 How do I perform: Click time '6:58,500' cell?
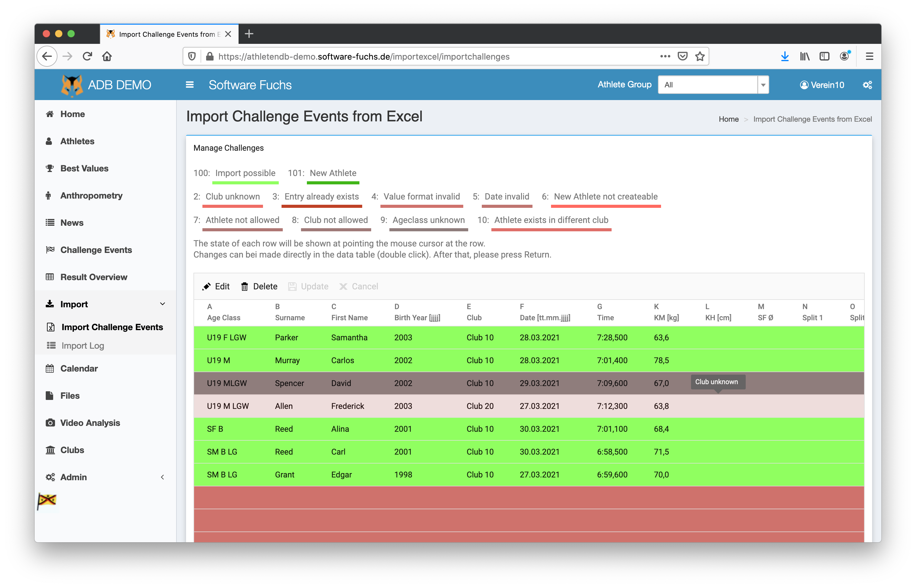[x=612, y=452]
